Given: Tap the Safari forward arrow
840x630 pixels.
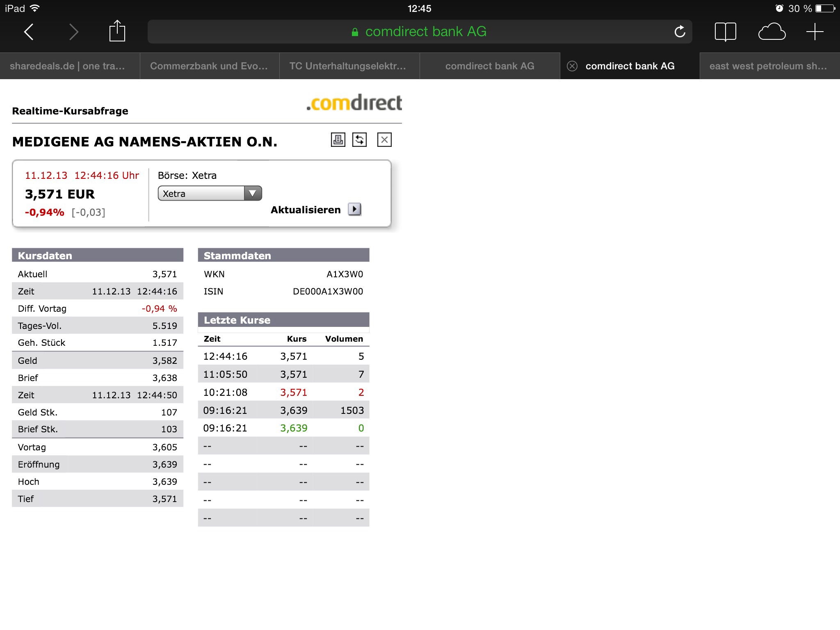Looking at the screenshot, I should click(73, 32).
